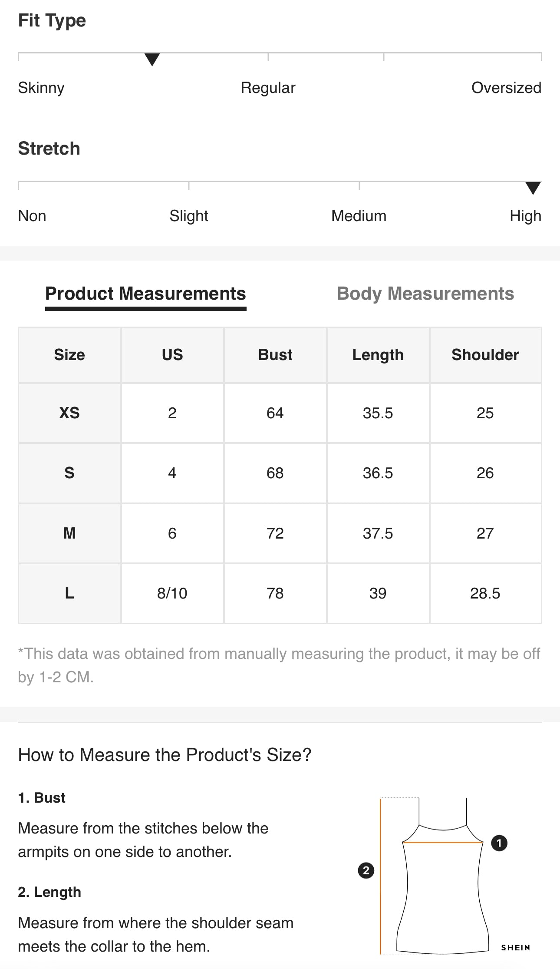Image resolution: width=560 pixels, height=969 pixels.
Task: Select the Product Measurements tab
Action: (145, 294)
